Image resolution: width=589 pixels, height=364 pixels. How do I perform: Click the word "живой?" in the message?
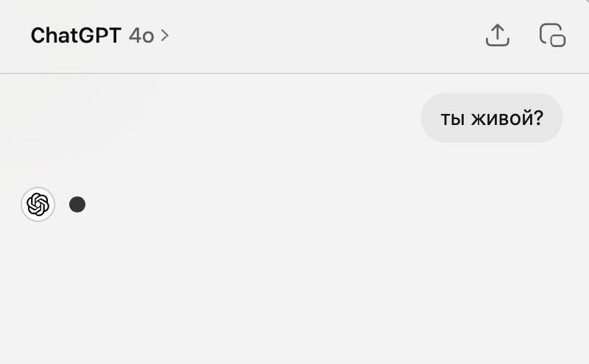coord(507,118)
